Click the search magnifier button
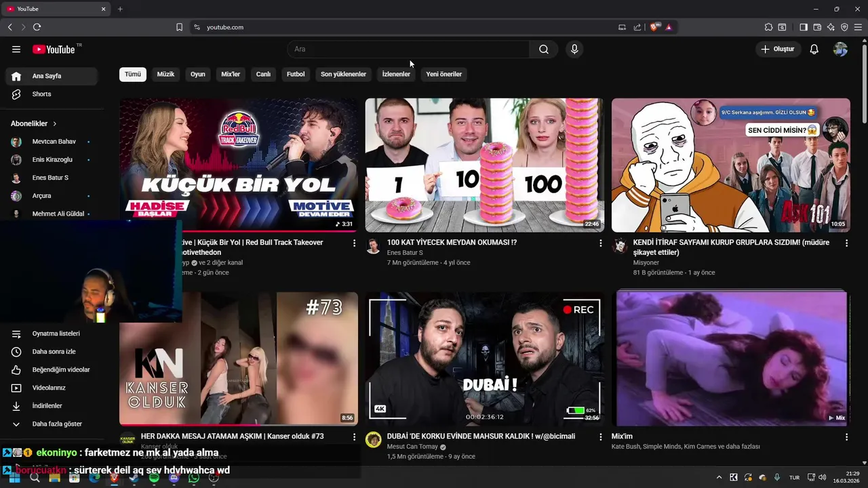The image size is (868, 488). pyautogui.click(x=544, y=49)
